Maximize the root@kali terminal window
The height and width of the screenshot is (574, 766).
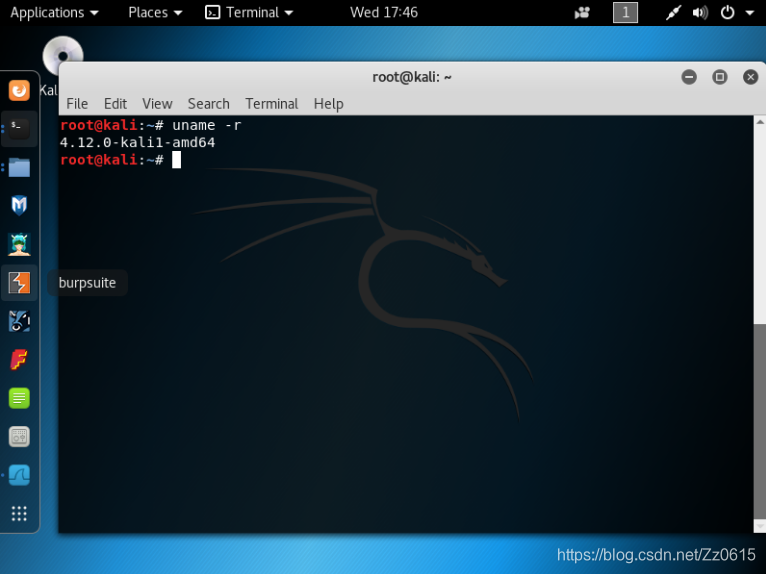[x=720, y=77]
